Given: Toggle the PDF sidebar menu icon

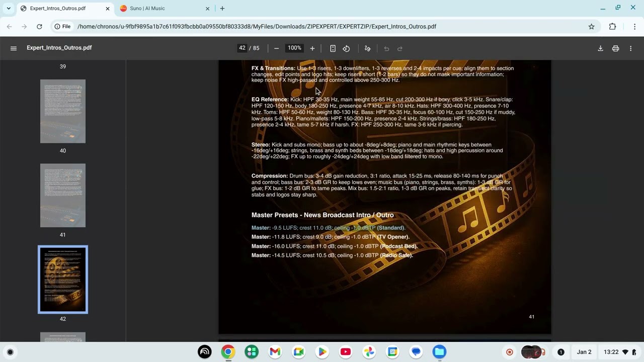Looking at the screenshot, I should point(14,48).
